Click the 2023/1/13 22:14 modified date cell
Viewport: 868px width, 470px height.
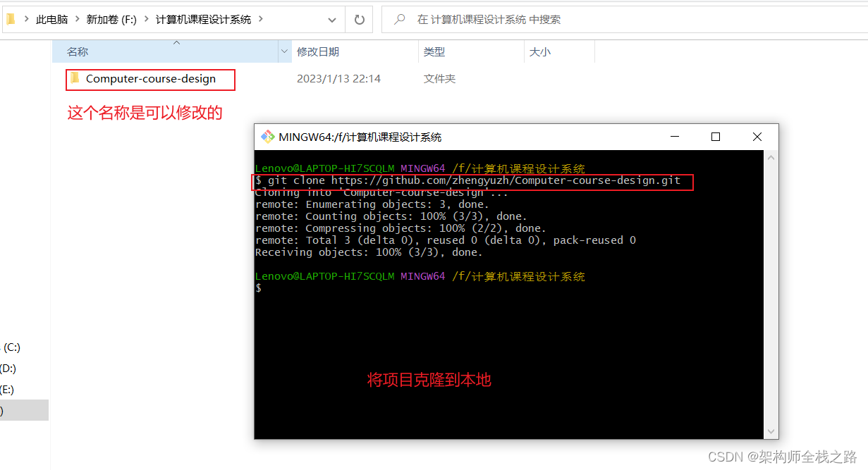click(338, 79)
